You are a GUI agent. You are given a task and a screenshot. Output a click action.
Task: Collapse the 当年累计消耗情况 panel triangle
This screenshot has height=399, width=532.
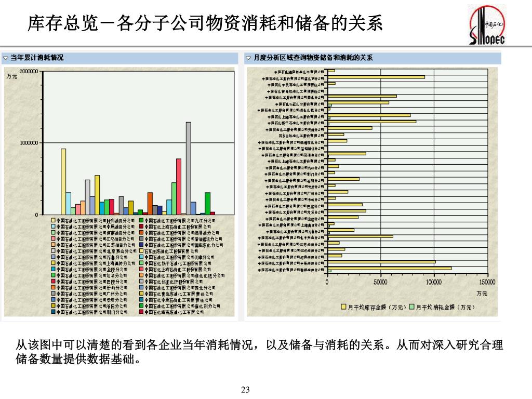[x=6, y=58]
